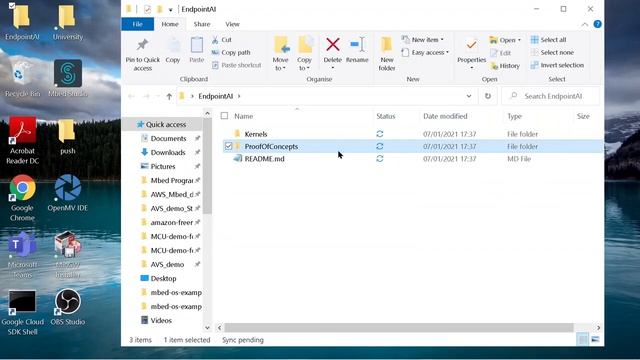
Task: Switch to the Home ribbon tab
Action: (170, 24)
